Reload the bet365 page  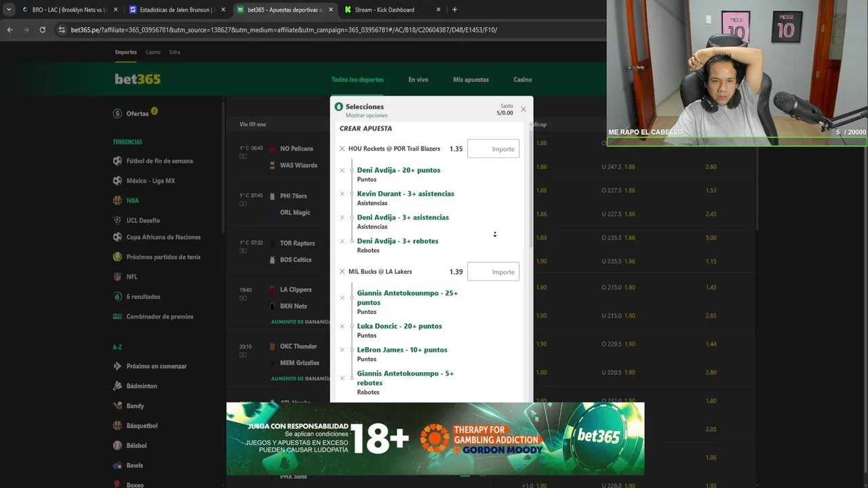click(x=42, y=30)
